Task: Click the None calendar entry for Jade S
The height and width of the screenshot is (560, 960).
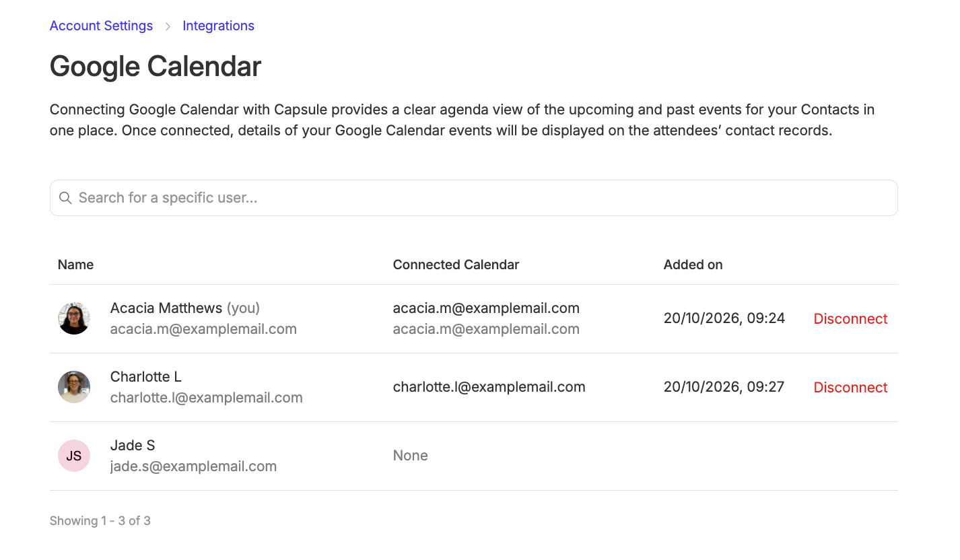Action: tap(410, 456)
